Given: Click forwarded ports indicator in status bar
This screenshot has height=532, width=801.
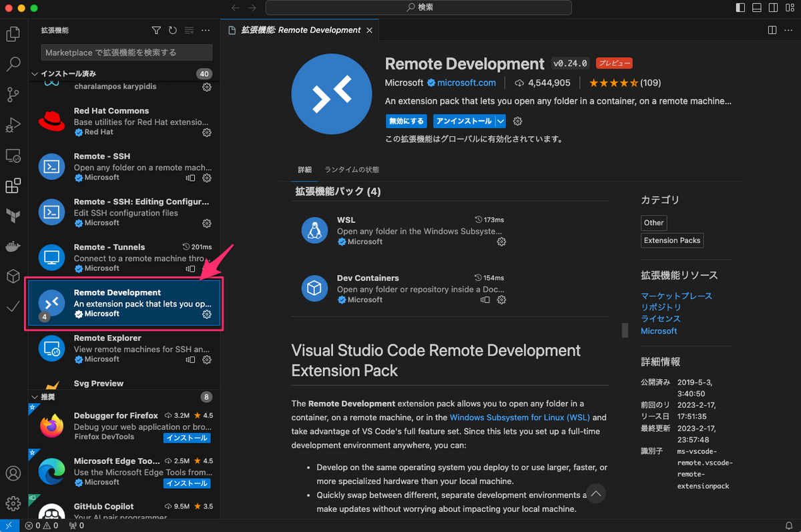Looking at the screenshot, I should (77, 526).
